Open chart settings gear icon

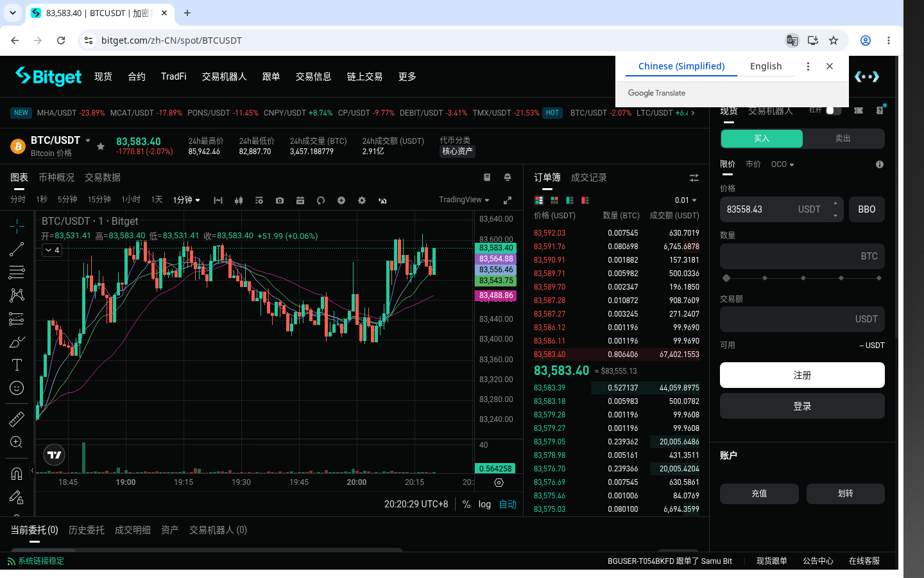(x=362, y=200)
